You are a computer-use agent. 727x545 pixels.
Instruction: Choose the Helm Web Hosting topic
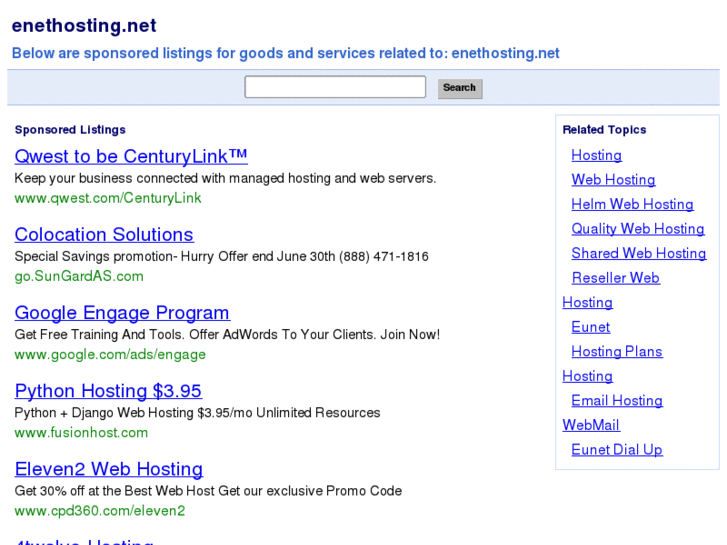(632, 204)
